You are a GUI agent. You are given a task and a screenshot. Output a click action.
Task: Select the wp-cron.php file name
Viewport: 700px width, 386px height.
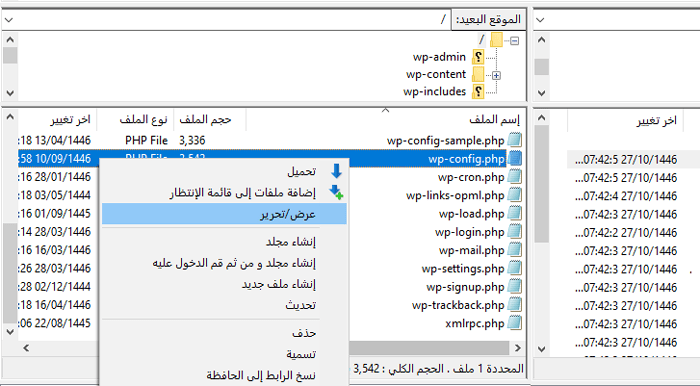click(471, 177)
